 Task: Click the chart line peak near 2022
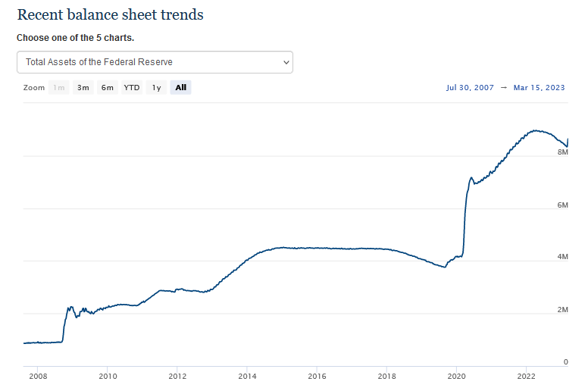pyautogui.click(x=535, y=130)
